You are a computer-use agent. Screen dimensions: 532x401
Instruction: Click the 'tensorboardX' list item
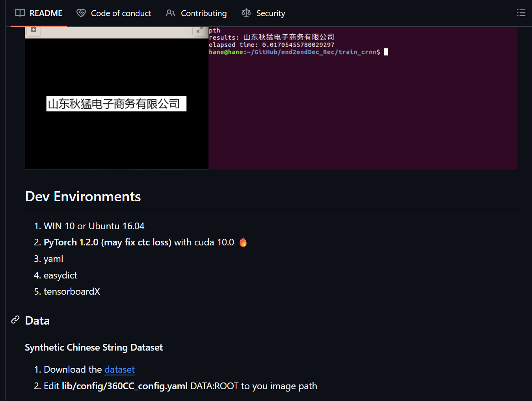72,291
